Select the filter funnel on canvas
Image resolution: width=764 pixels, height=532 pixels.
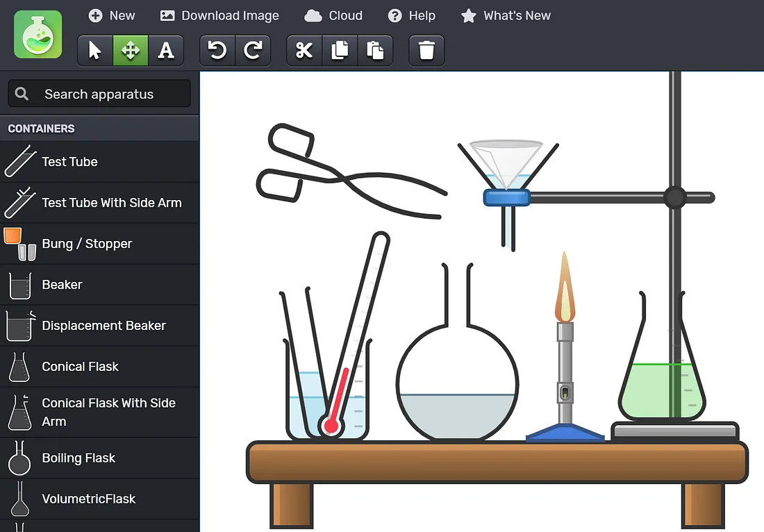pos(507,165)
